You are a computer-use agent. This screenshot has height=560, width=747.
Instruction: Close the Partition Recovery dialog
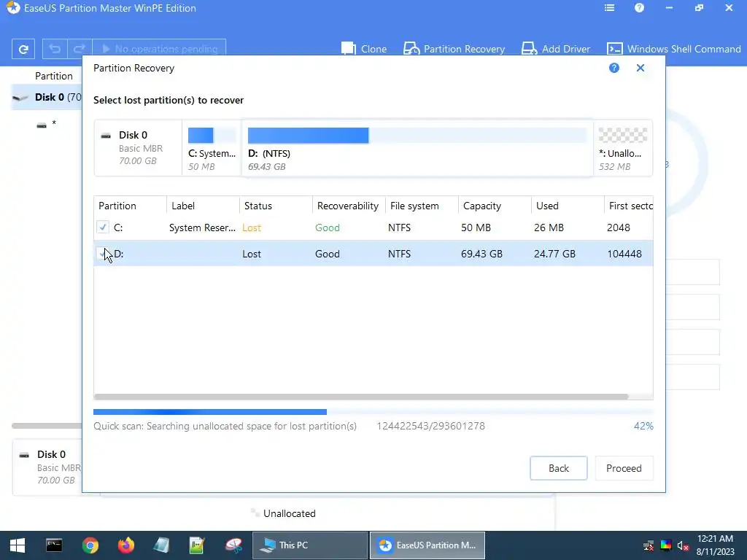(640, 68)
